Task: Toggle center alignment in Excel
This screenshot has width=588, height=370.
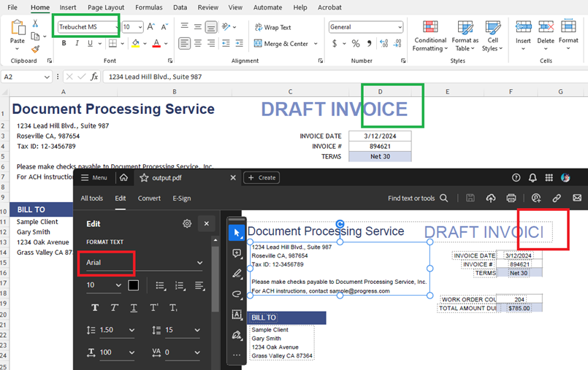Action: click(198, 44)
